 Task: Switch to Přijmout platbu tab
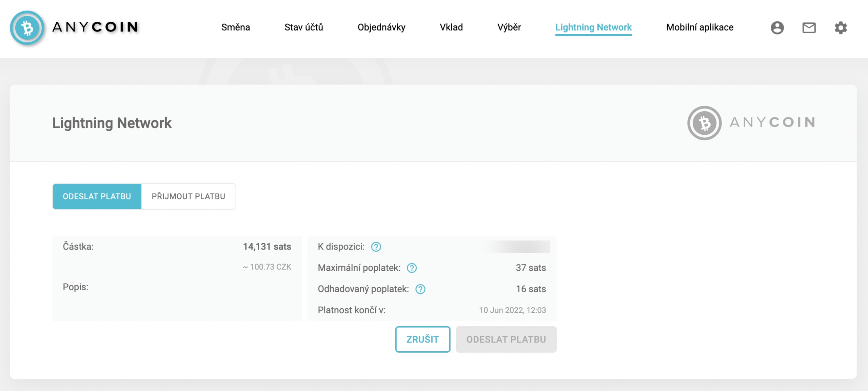(x=188, y=196)
